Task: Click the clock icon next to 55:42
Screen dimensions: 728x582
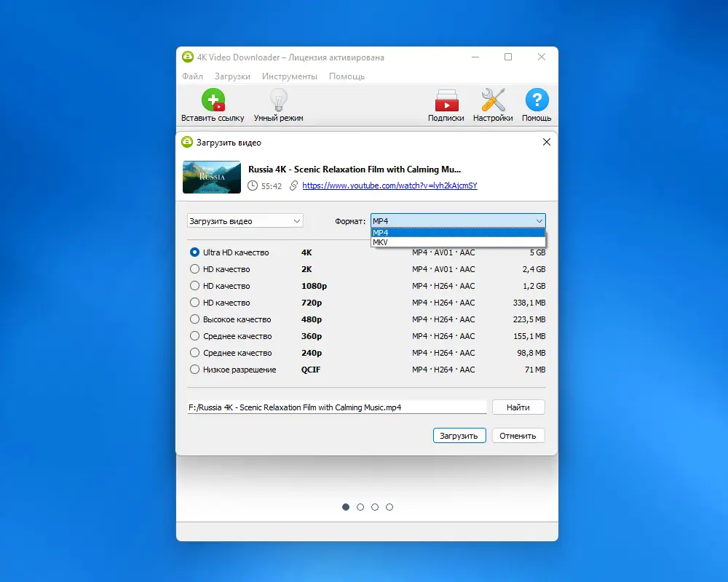Action: 252,186
